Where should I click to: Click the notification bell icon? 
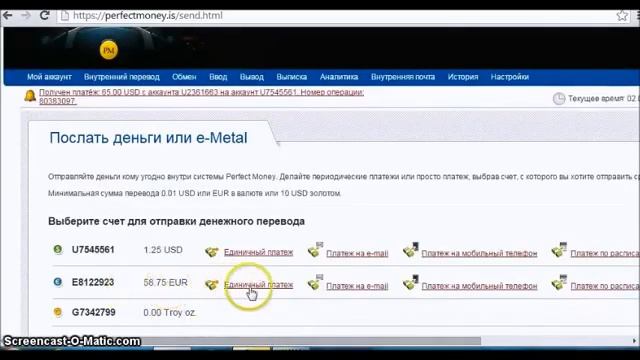(x=30, y=96)
